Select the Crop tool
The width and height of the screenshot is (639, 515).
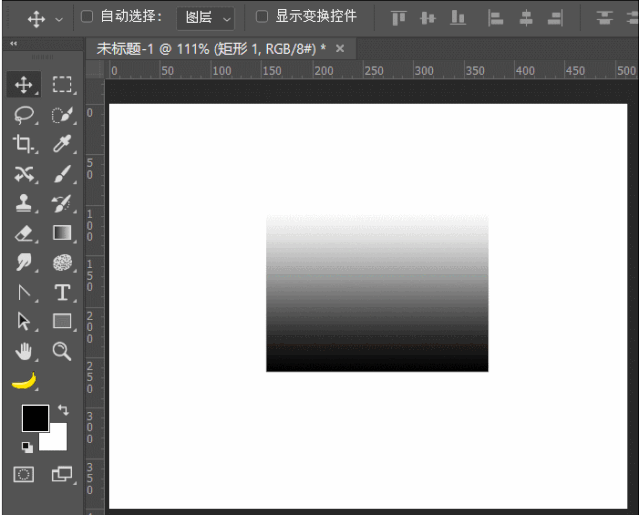tap(24, 144)
